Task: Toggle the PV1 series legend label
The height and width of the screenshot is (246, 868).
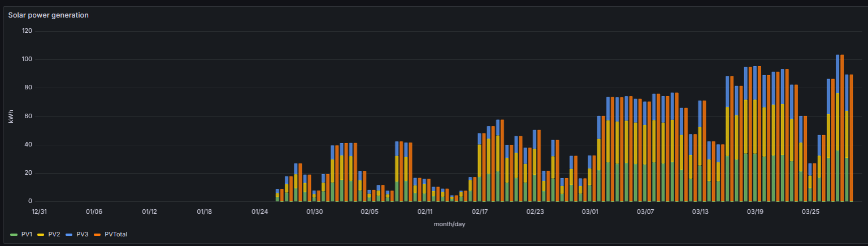Action: point(27,234)
